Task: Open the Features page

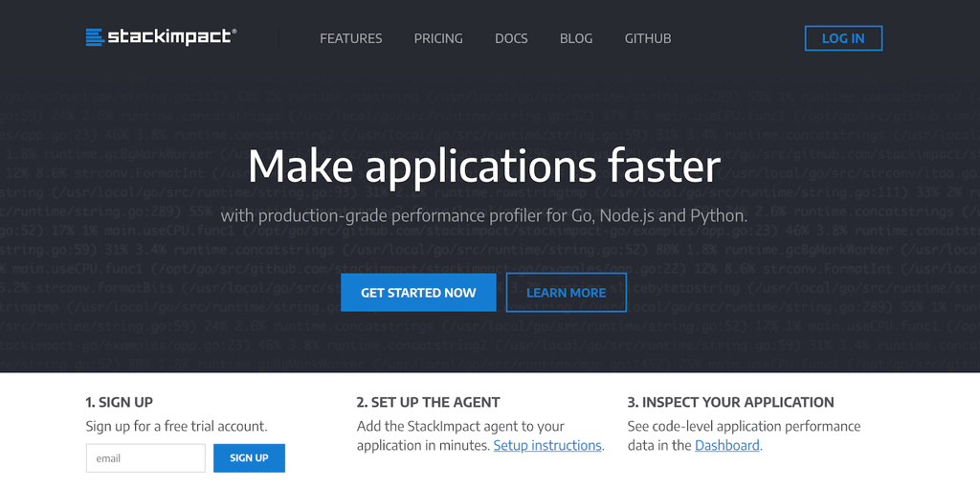Action: (x=350, y=38)
